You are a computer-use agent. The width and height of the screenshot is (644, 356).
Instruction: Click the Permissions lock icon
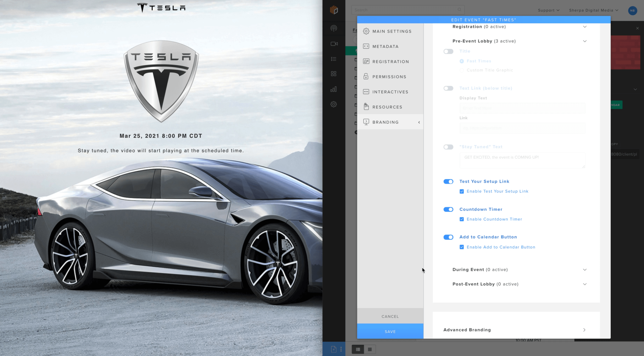pos(366,76)
